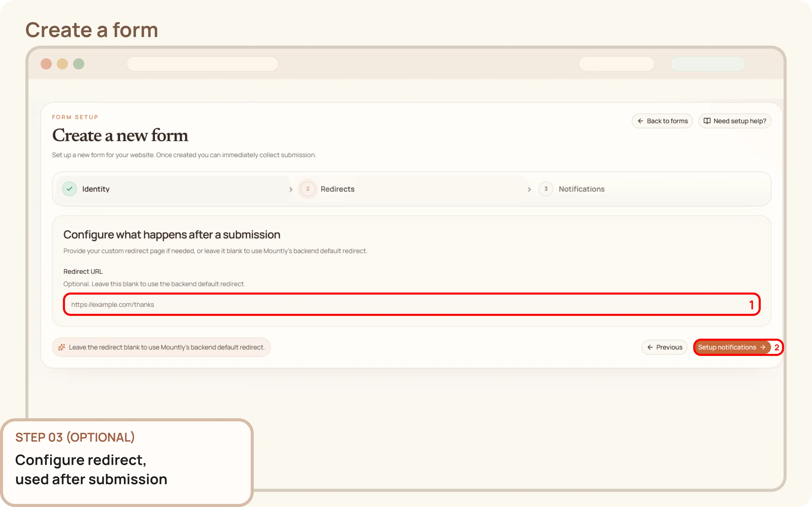Click the numbered badge 3 on Notifications step
812x507 pixels.
[546, 189]
